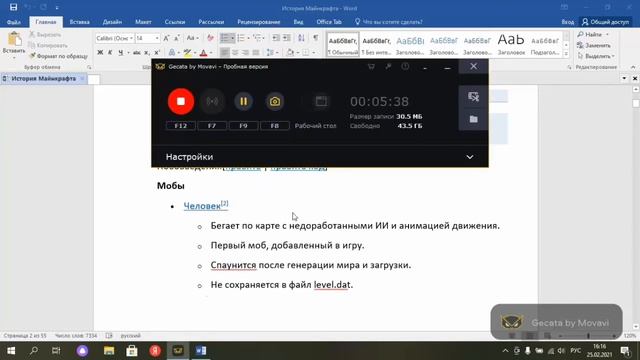This screenshot has height=360, width=640.
Task: Open the taskbar search magnifier
Action: (x=34, y=351)
